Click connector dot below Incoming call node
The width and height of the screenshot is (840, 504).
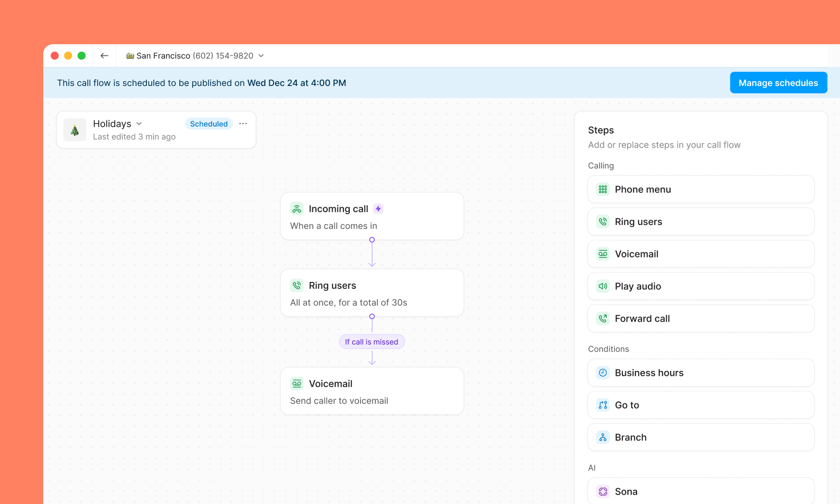(x=372, y=240)
